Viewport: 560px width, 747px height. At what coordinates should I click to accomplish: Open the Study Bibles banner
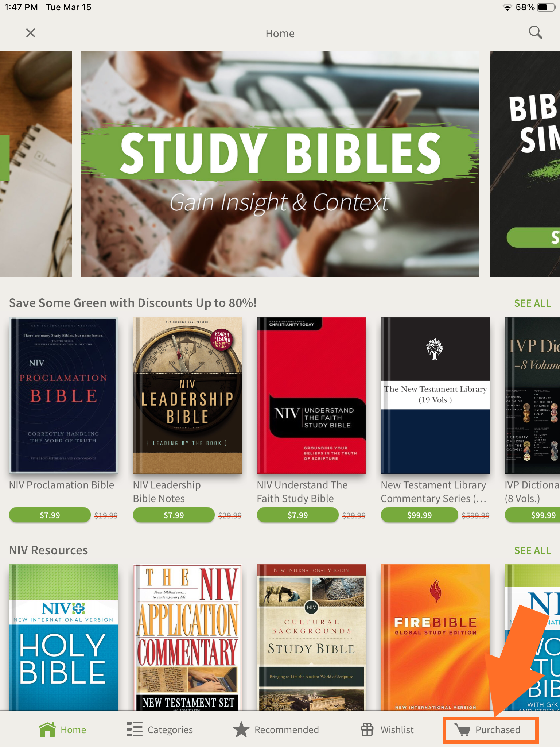pos(280,164)
